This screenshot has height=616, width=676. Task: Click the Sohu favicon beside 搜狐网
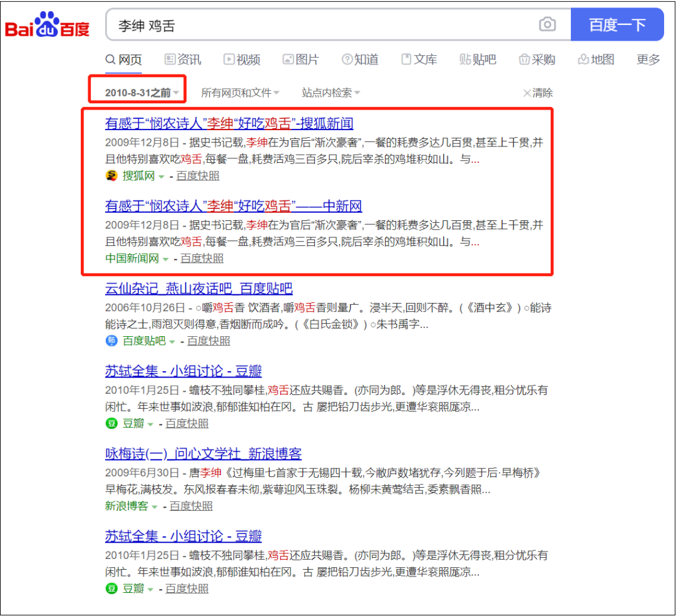(x=111, y=175)
